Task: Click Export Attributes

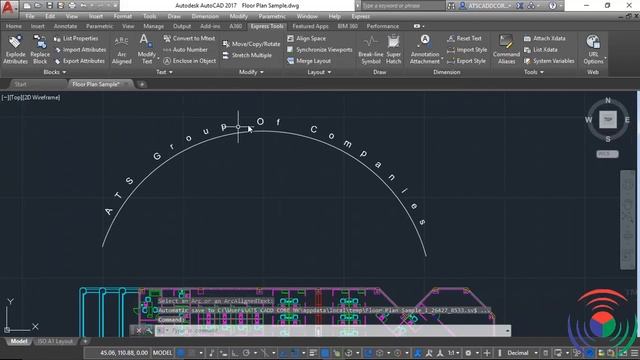Action: point(80,61)
